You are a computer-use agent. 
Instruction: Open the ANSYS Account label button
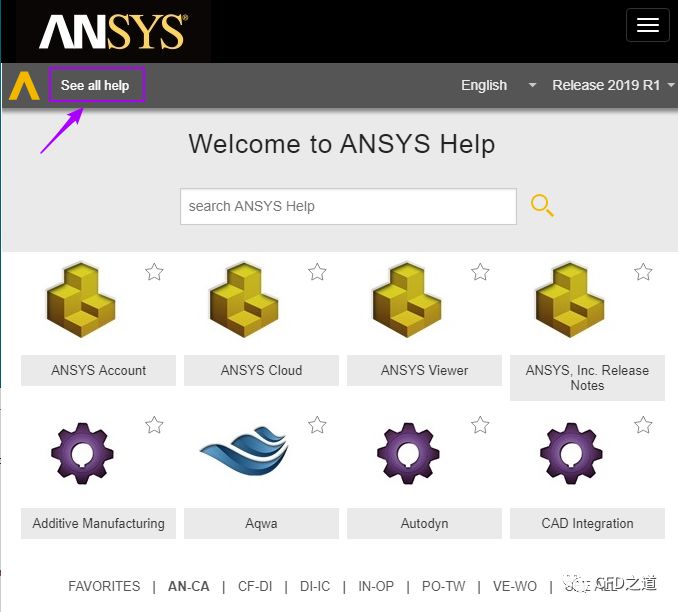[98, 370]
